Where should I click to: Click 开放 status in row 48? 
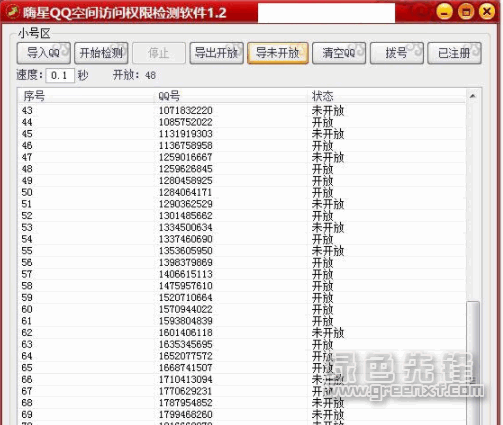click(322, 169)
